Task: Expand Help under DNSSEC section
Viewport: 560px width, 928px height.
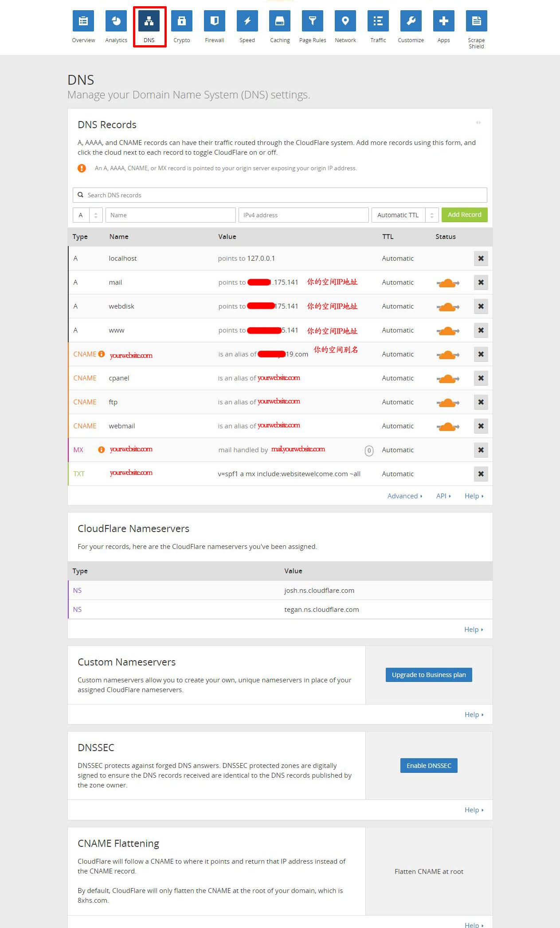Action: click(474, 810)
